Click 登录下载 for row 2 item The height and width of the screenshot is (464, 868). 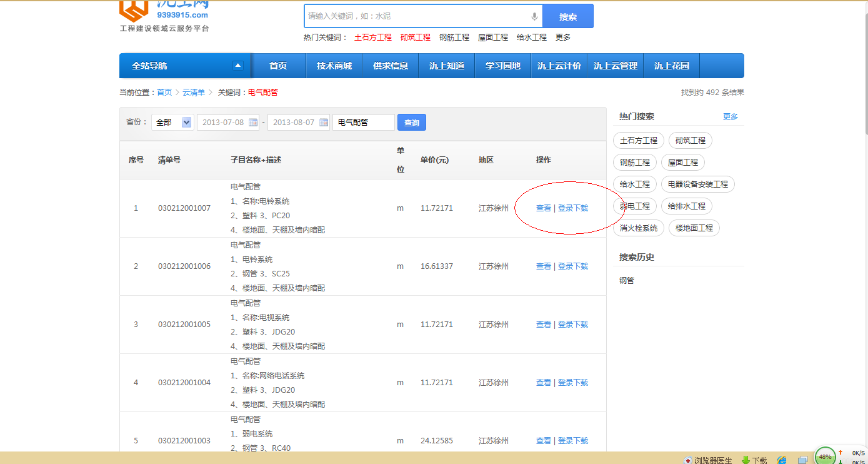pos(573,266)
